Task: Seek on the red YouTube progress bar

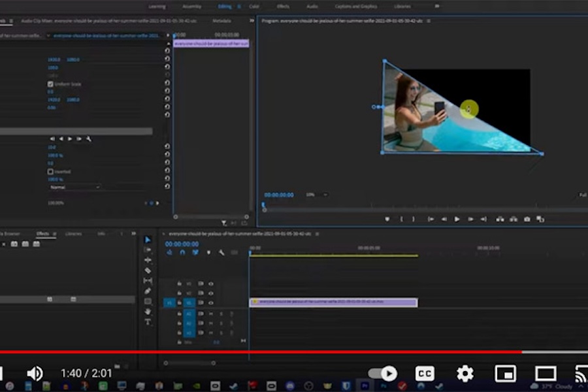Action: pos(261,352)
